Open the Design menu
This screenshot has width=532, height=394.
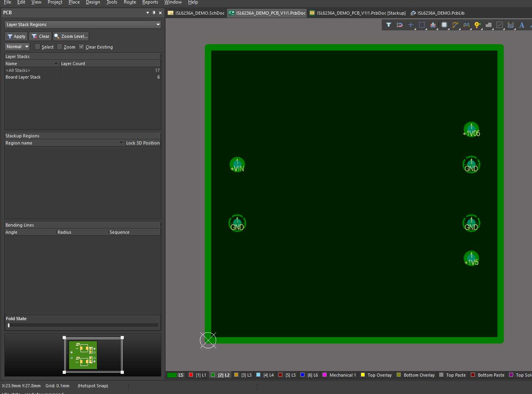(93, 2)
